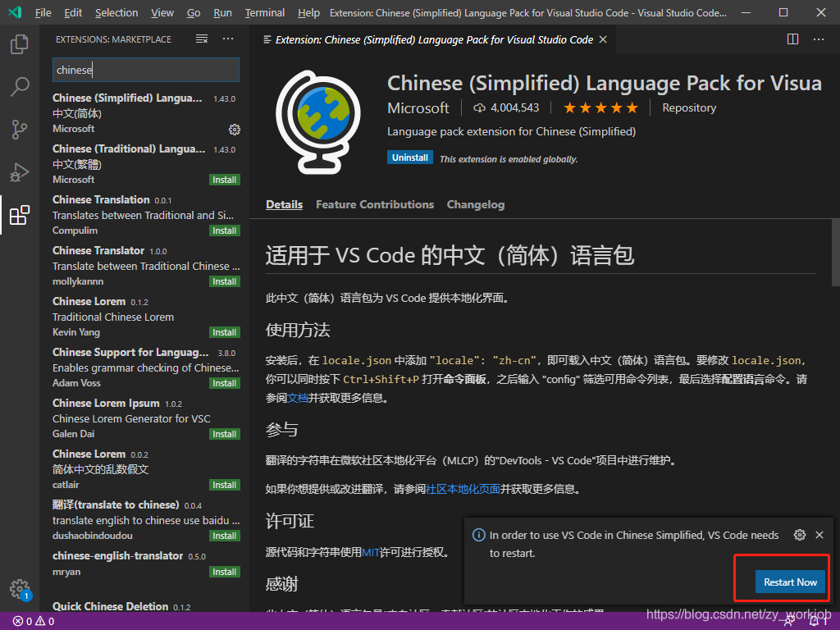Screen dimensions: 840x630
Task: Open gear menu for Chinese (Simplified) extension
Action: 234,129
